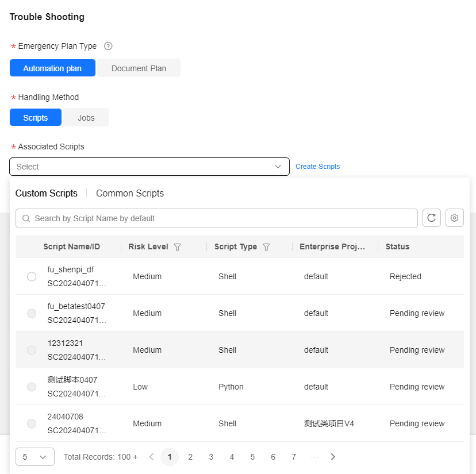Viewport: 476px width, 474px height.
Task: Expand the page size dropdown showing 5
Action: (35, 457)
